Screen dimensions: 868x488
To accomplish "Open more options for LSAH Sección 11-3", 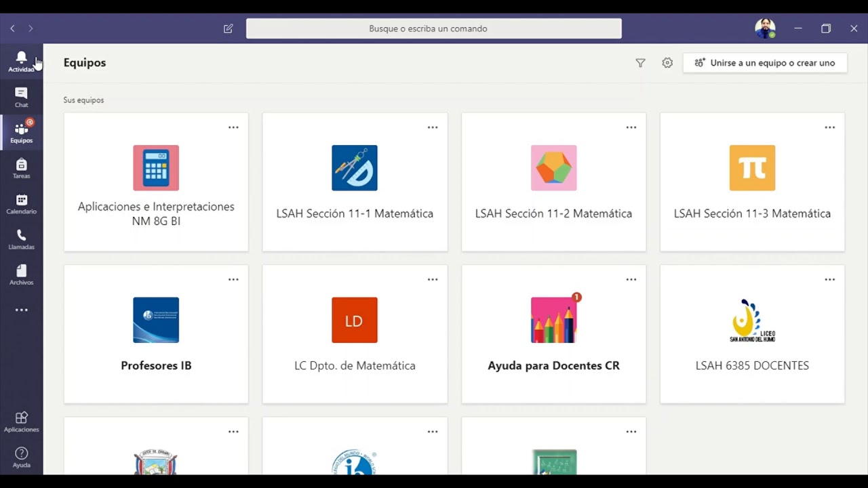I will [x=830, y=127].
